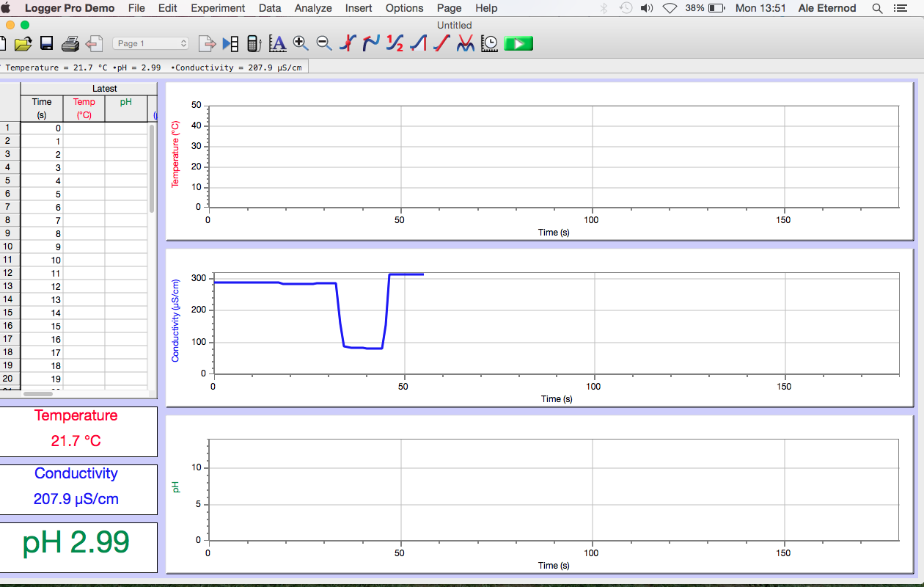Image resolution: width=924 pixels, height=587 pixels.
Task: Start data collection with green Collect button
Action: coord(518,44)
